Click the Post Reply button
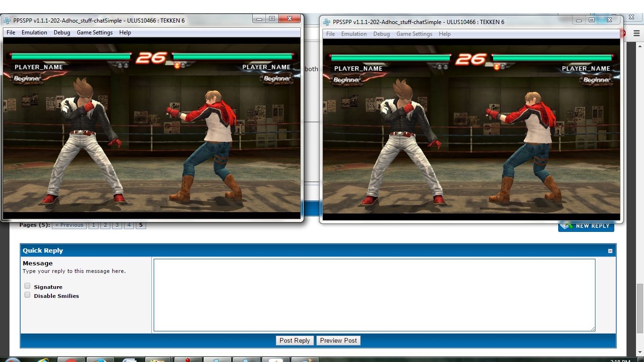Screen dimensions: 644x362 pos(295,340)
